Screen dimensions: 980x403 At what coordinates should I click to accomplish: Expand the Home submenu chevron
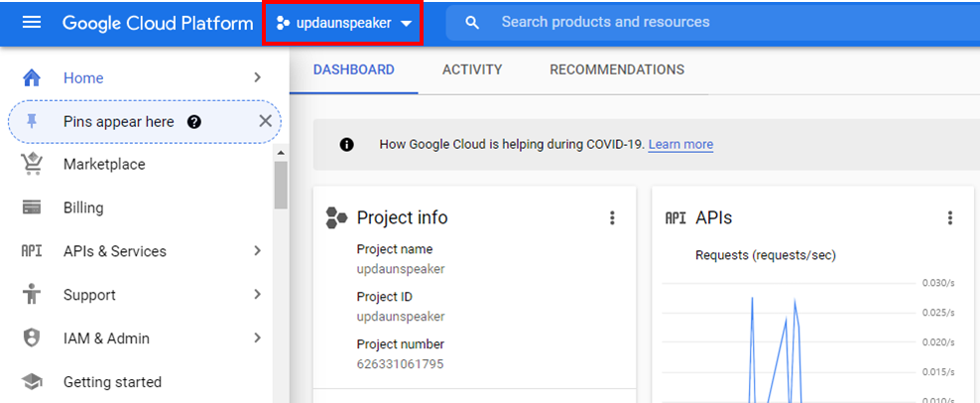(x=258, y=77)
